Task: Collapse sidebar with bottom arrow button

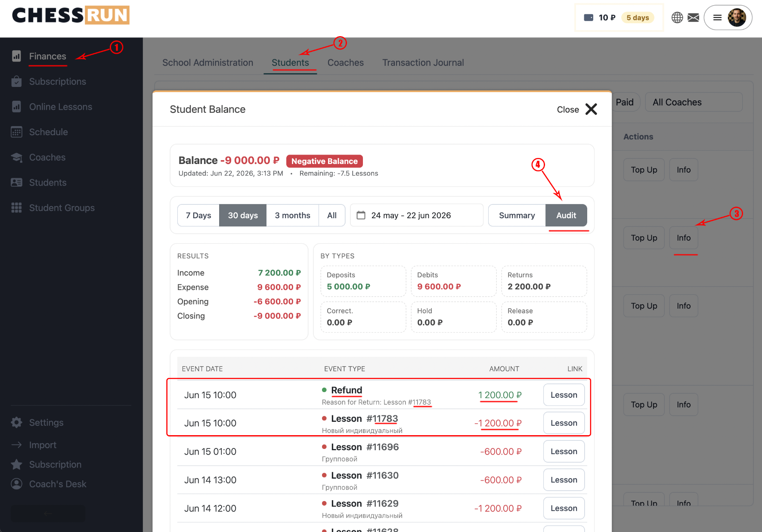Action: coord(48,513)
